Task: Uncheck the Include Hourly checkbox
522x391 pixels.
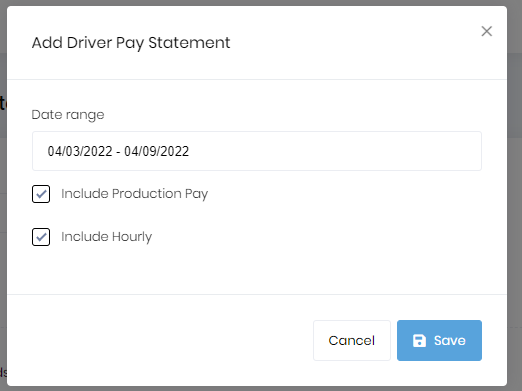Action: click(x=41, y=237)
